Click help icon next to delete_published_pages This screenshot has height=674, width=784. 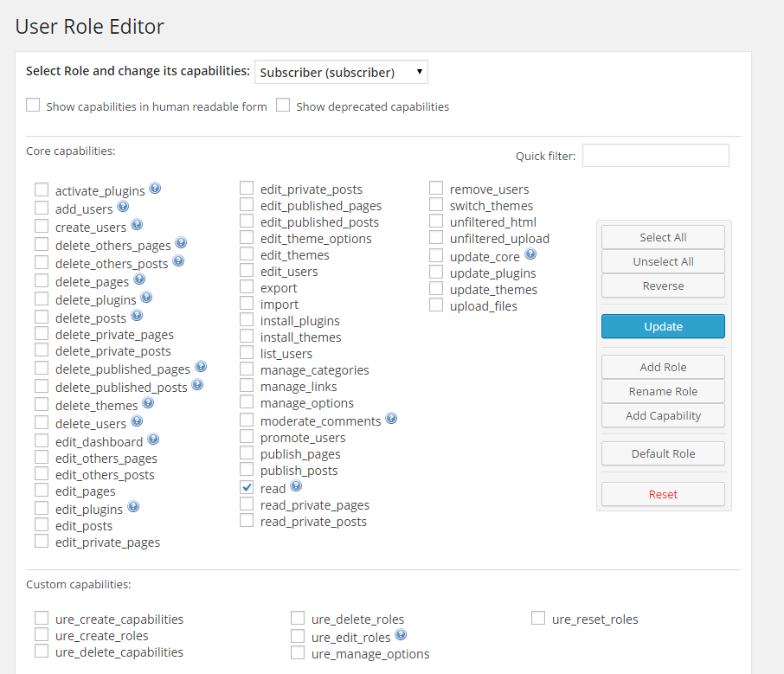(201, 366)
